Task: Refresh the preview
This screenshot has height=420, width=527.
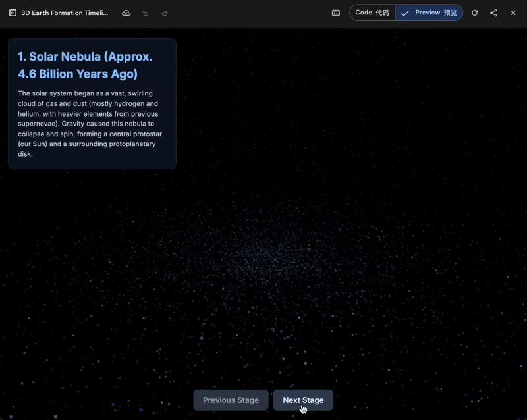Action: coord(474,13)
